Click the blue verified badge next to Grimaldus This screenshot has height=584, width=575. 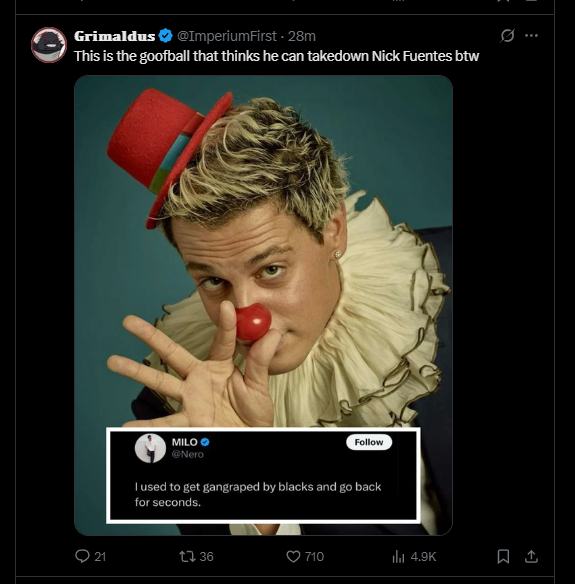click(x=165, y=36)
